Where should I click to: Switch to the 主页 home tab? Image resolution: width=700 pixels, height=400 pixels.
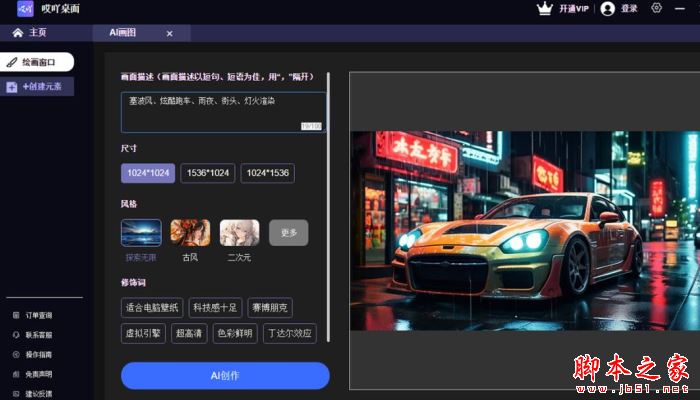click(x=30, y=33)
